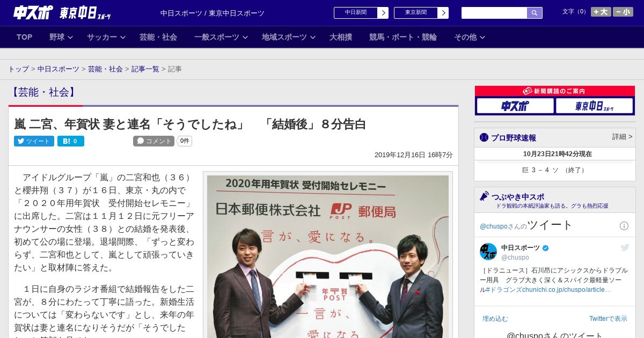Open the サッカー menu

102,37
